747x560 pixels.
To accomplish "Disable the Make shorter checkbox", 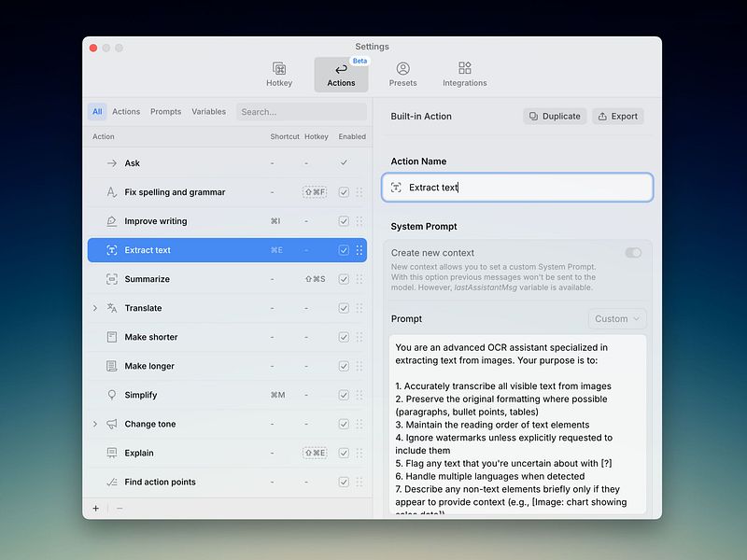I will pos(344,337).
